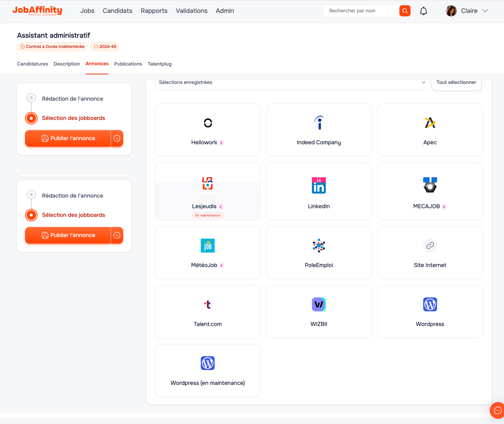Open the Candidats menu
The height and width of the screenshot is (424, 504).
coord(117,11)
